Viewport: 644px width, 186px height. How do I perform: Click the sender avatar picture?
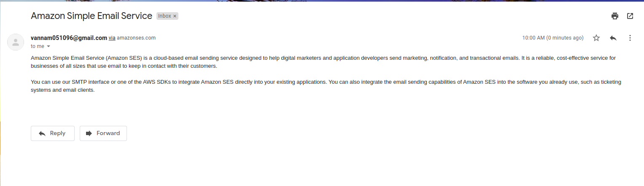[16, 42]
